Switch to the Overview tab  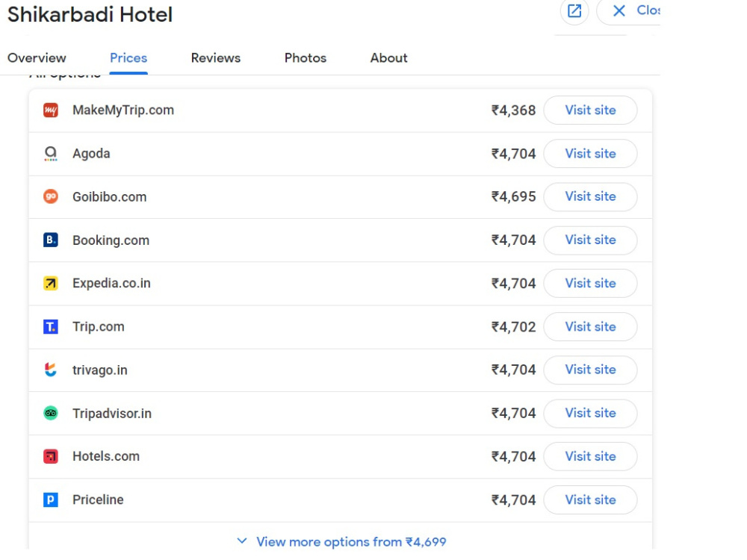coord(37,58)
